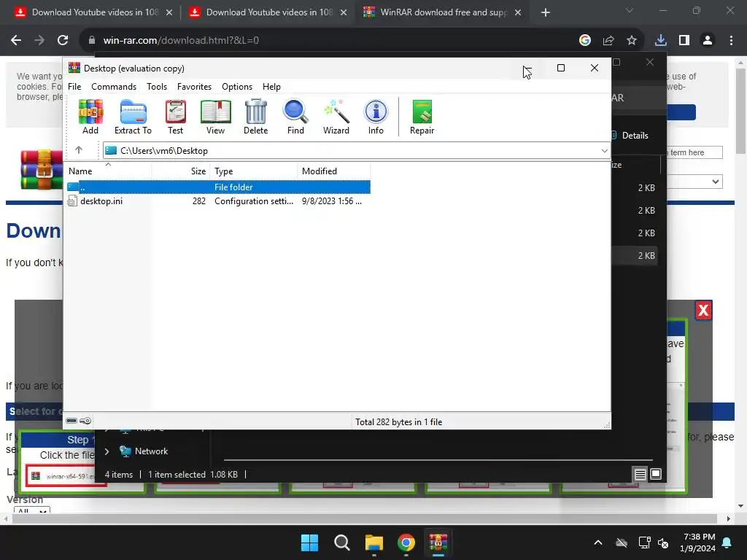Viewport: 747px width, 560px height.
Task: Toggle Chrome side panel
Action: click(684, 41)
